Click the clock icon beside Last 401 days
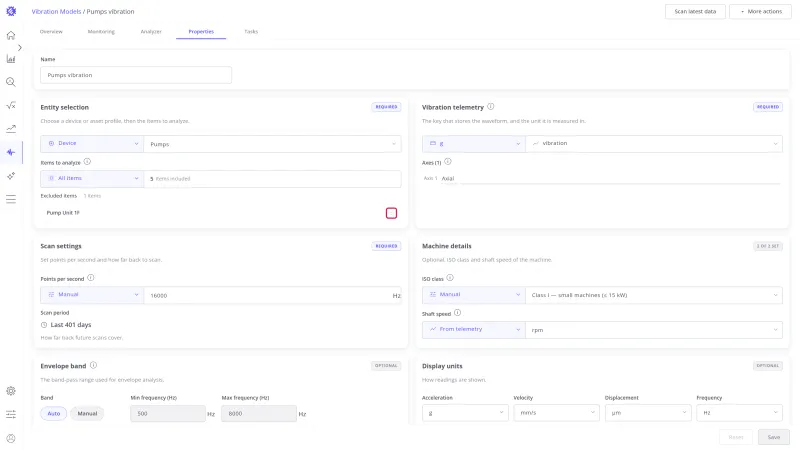The height and width of the screenshot is (450, 800). [44, 325]
